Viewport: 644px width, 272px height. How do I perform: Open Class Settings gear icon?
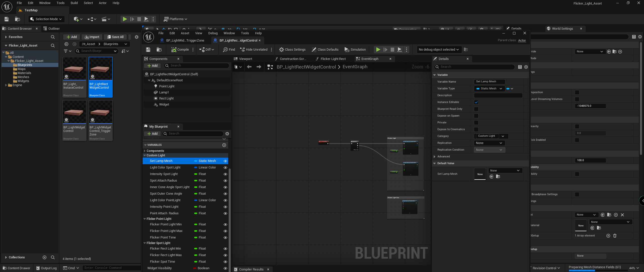point(281,50)
